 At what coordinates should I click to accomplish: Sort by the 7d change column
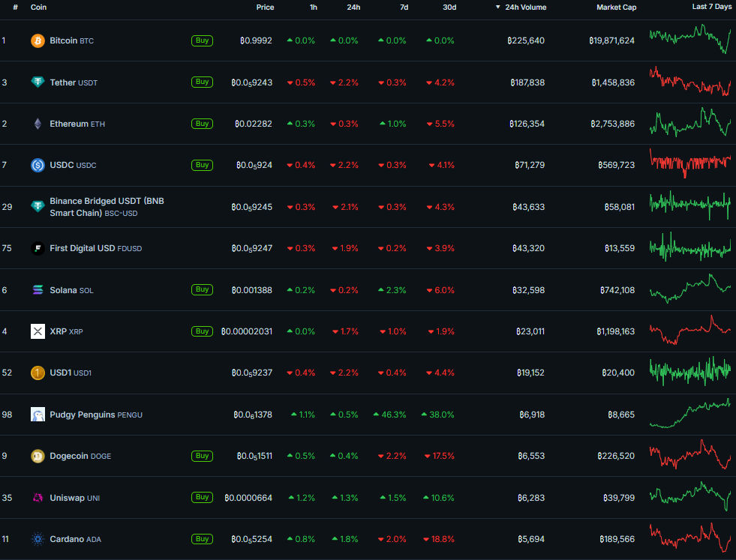point(404,7)
